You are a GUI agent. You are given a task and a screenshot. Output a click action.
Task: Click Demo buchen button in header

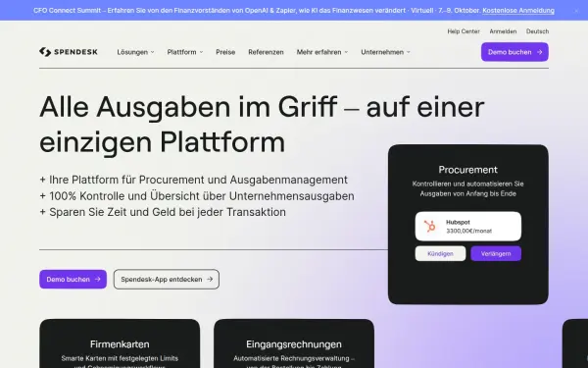[514, 52]
